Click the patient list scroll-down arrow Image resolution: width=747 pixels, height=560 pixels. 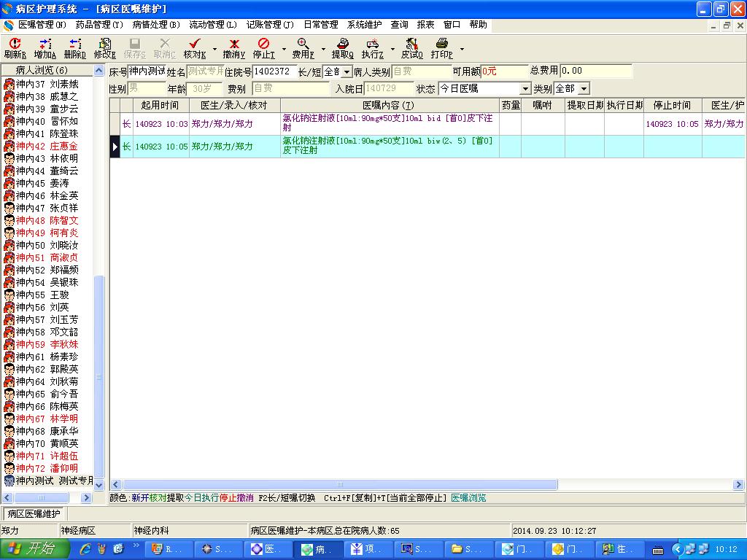(99, 485)
